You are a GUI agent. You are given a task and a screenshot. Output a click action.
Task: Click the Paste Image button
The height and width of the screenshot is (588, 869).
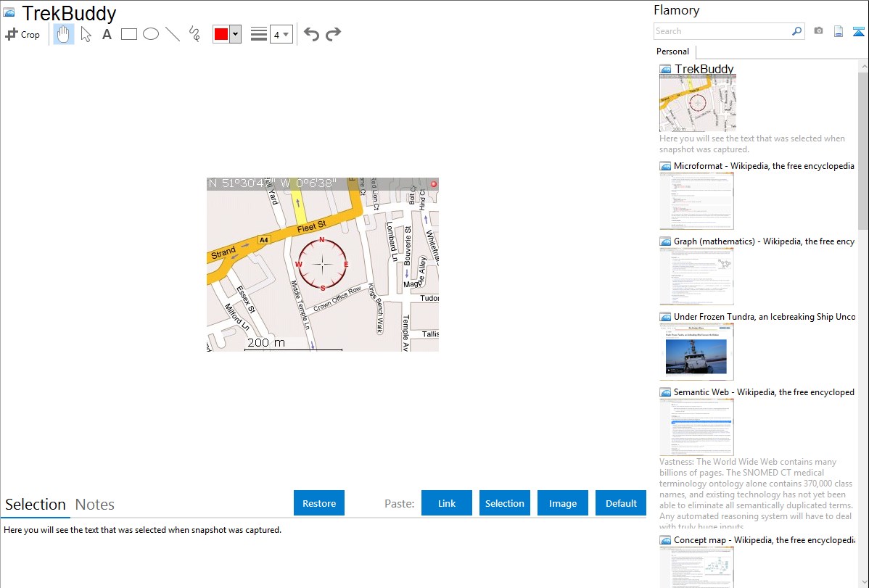562,503
